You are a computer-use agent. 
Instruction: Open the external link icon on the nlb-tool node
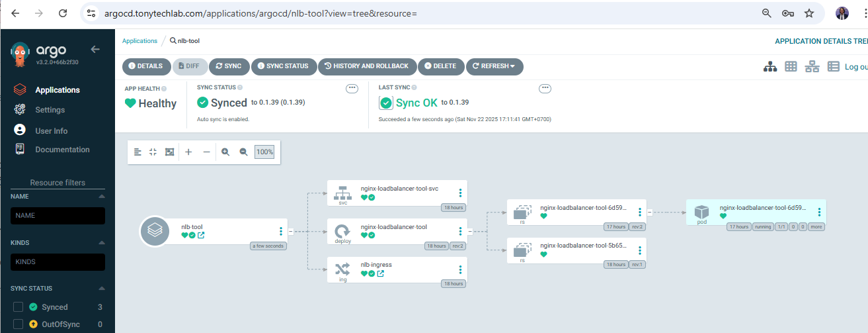(x=201, y=235)
